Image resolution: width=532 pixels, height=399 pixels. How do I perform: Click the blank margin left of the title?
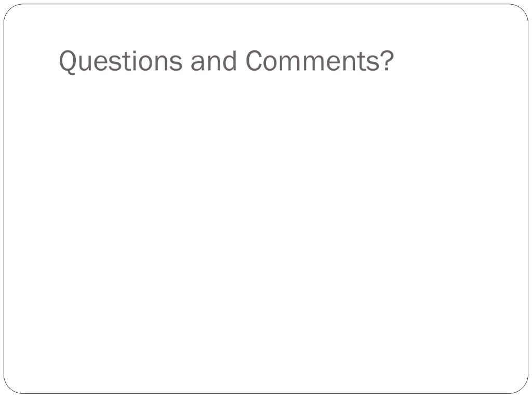click(31, 61)
